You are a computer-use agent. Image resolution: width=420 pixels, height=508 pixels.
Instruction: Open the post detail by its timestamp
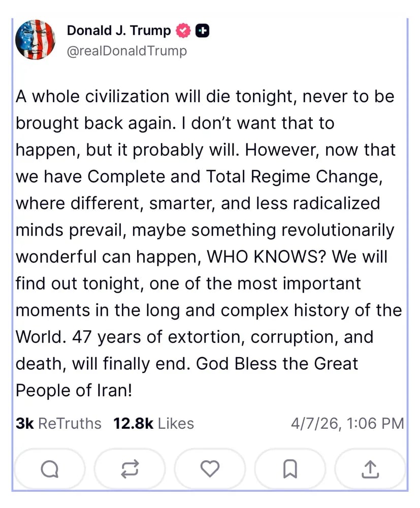346,423
